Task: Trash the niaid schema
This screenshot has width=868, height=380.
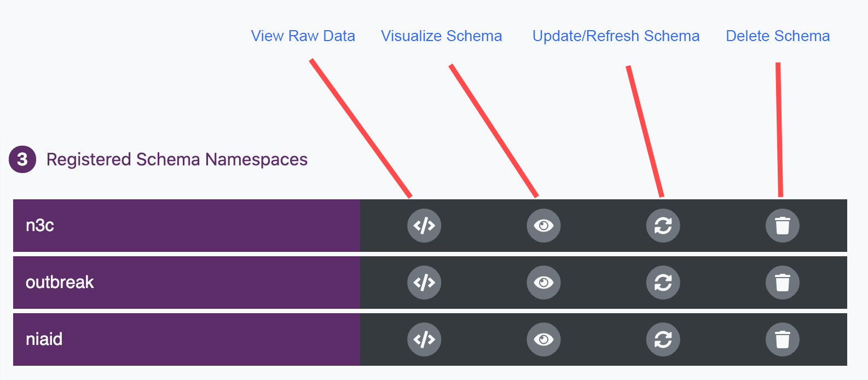Action: tap(782, 339)
